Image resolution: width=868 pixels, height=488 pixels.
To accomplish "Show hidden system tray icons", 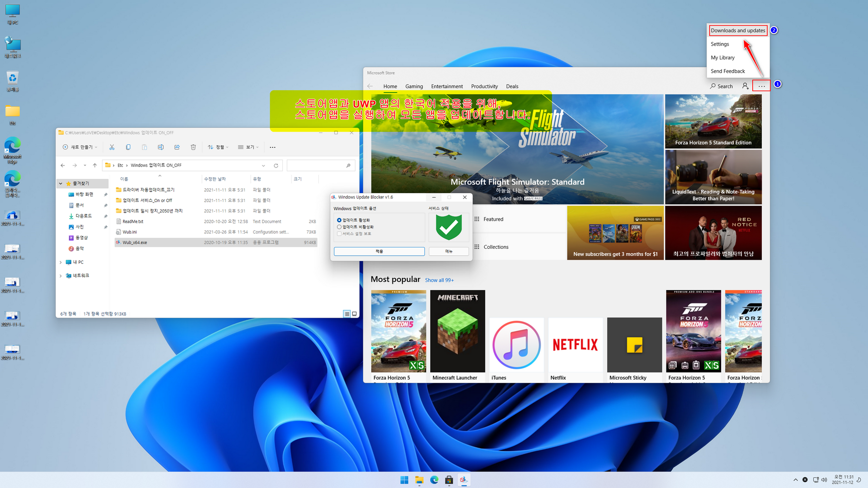I will tap(795, 480).
